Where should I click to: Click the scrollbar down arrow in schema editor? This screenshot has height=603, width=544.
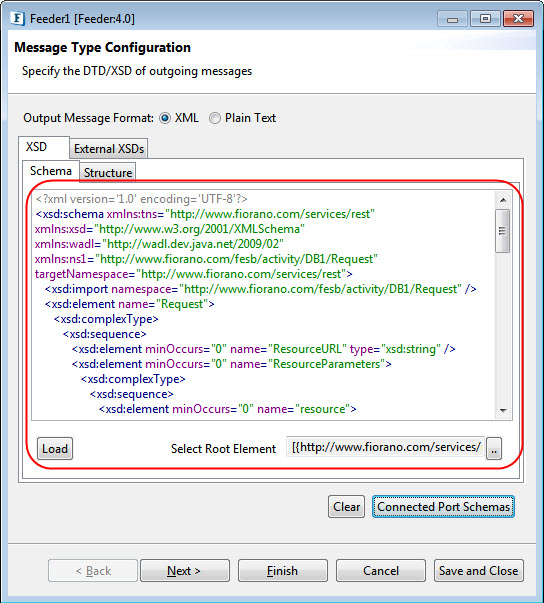coord(503,411)
